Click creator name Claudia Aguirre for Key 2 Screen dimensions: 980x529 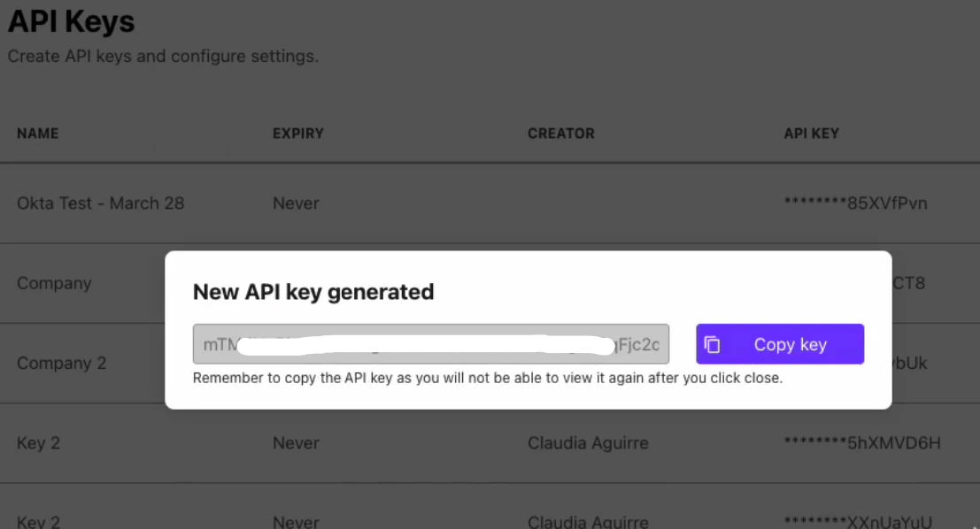point(588,443)
